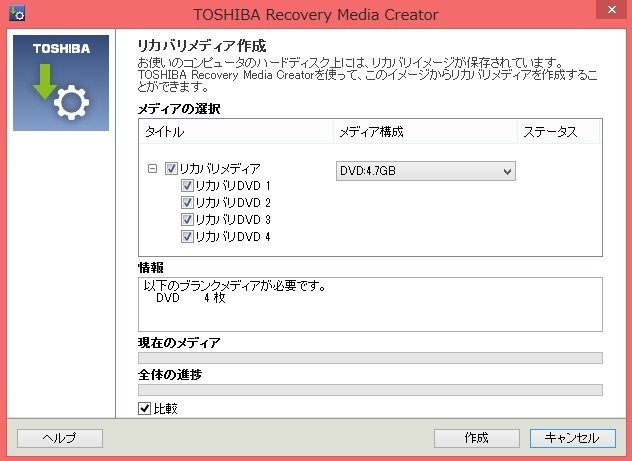Viewport: 632px width, 461px height.
Task: Click the キャンセル button
Action: point(573,438)
